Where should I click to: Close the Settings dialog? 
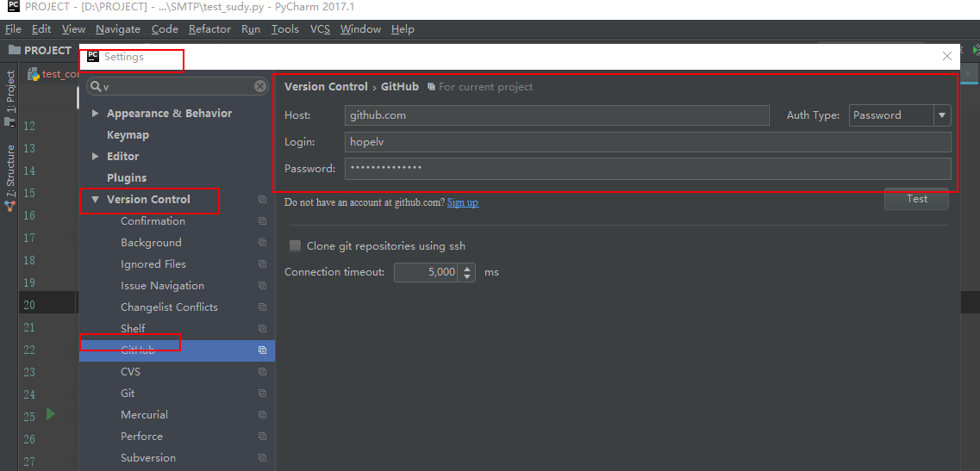pos(947,56)
